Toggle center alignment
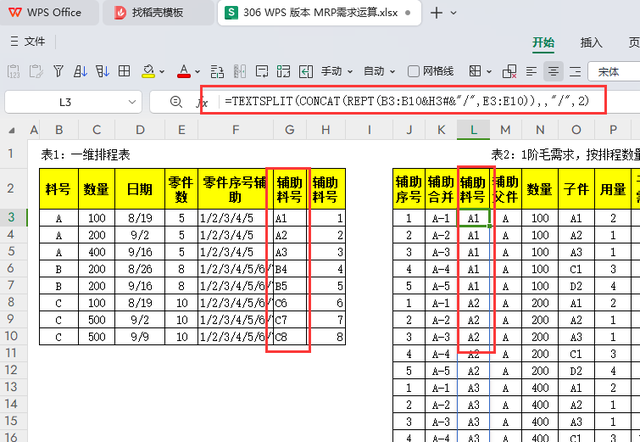The height and width of the screenshot is (442, 640). tap(553, 72)
